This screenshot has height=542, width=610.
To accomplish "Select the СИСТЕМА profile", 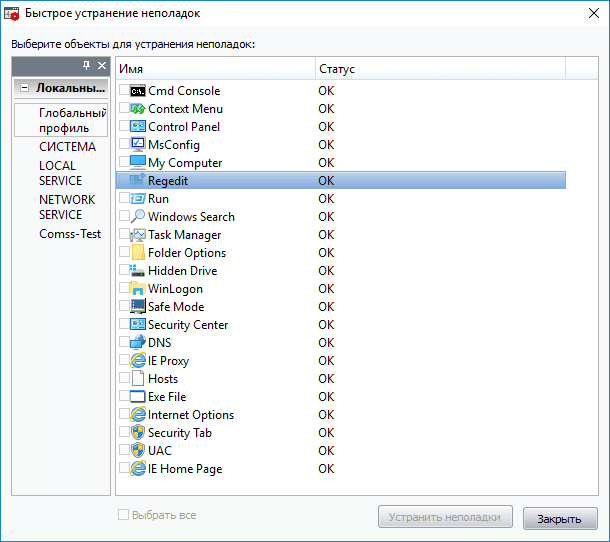I will click(x=67, y=147).
